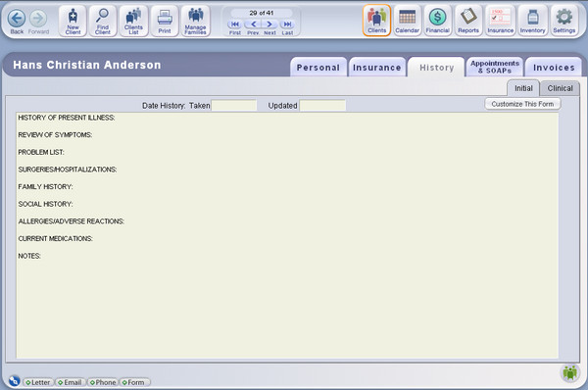Open Manage Families
The image size is (588, 390).
pyautogui.click(x=195, y=21)
